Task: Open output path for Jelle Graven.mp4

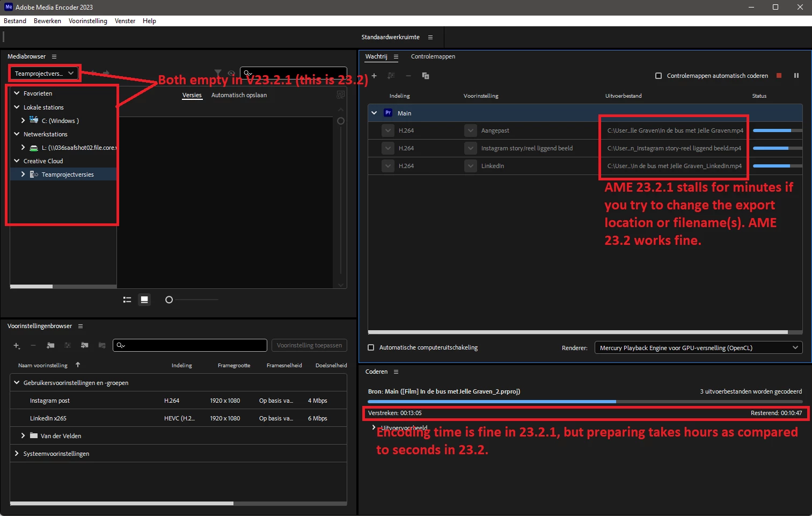Action: click(x=675, y=130)
